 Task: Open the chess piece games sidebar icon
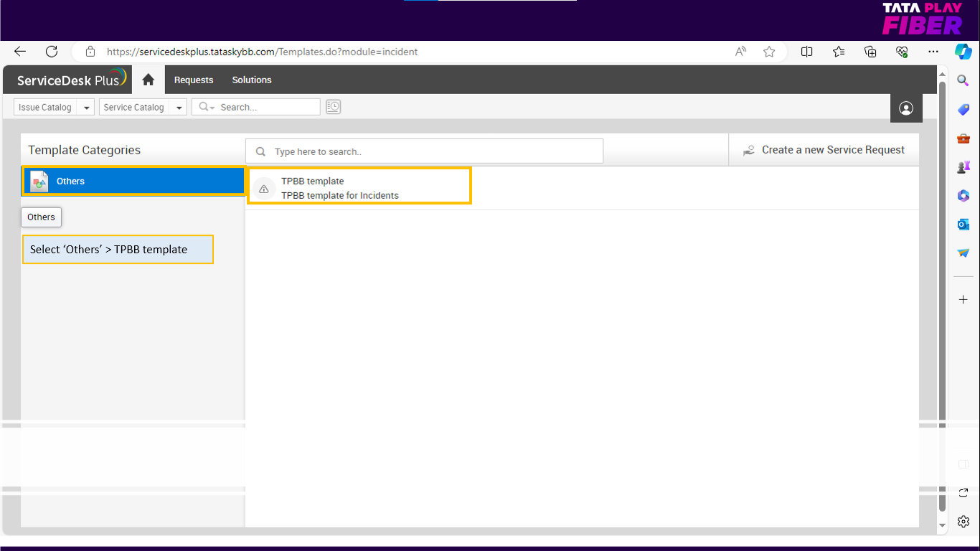click(x=963, y=166)
